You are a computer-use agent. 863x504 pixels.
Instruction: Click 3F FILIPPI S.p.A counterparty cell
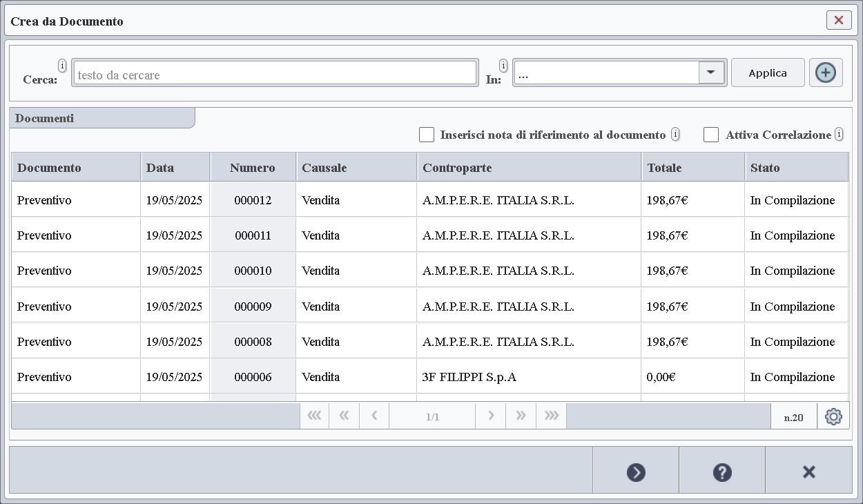(x=529, y=377)
